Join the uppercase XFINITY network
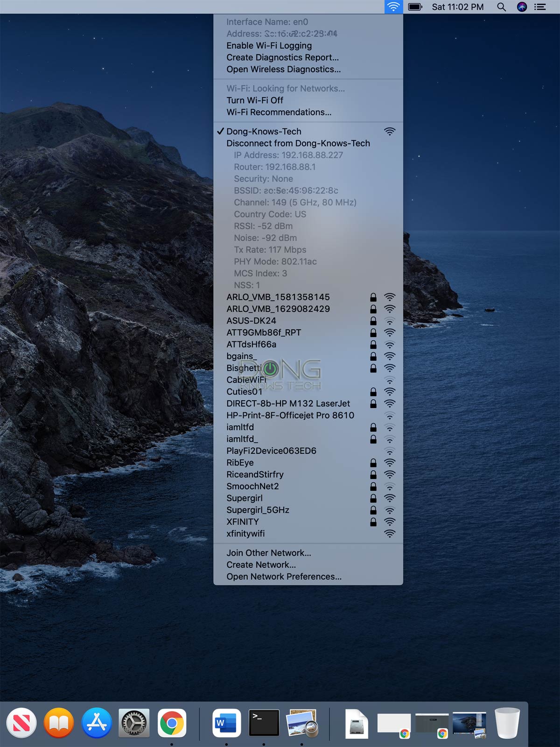Viewport: 560px width, 747px height. click(x=308, y=522)
